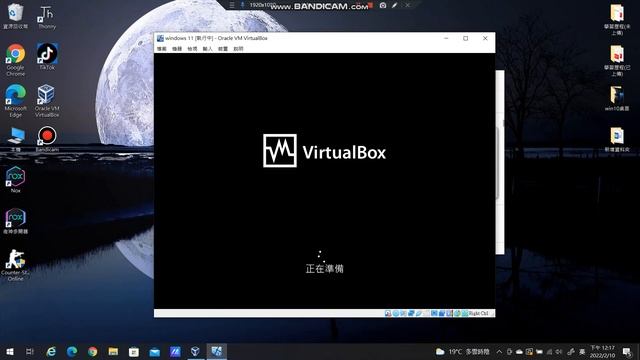Open the Nox desktop shortcut

pyautogui.click(x=16, y=179)
